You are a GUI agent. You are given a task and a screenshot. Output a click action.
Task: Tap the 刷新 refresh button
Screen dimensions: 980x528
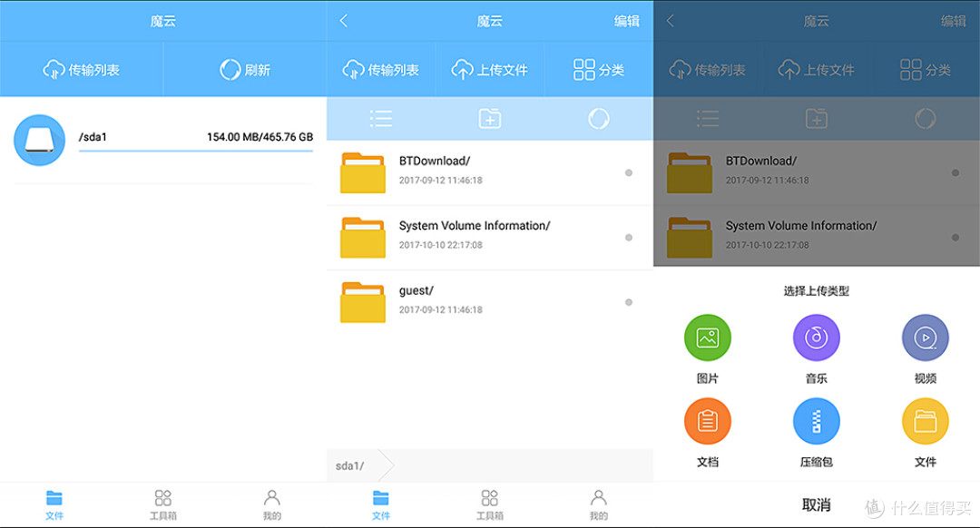(245, 69)
